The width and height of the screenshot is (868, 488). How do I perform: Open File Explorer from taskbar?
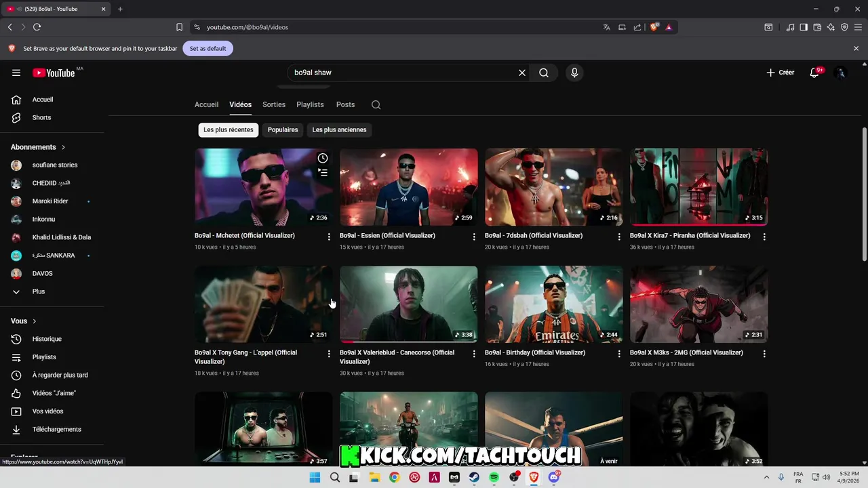[x=374, y=478]
